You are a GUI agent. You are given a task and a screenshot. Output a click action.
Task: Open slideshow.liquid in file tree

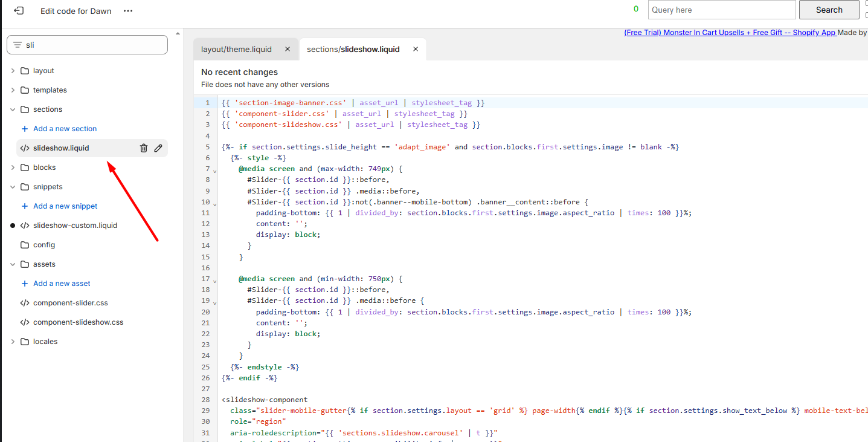61,148
